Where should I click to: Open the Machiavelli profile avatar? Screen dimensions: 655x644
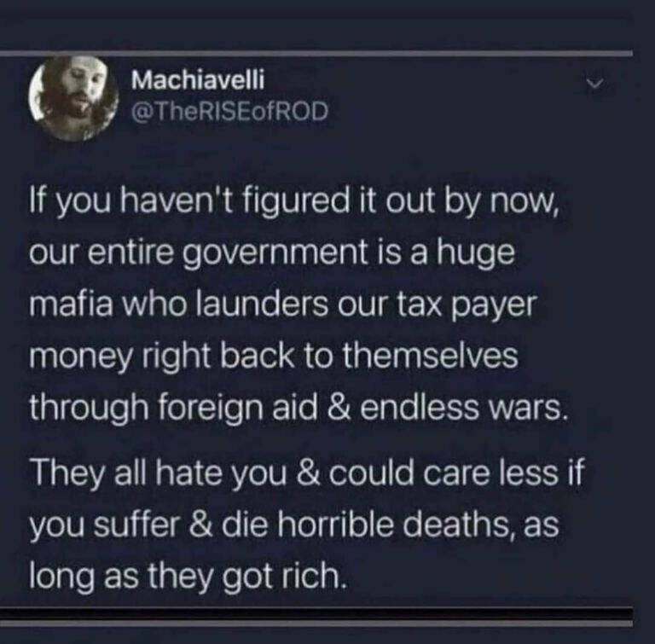coord(74,98)
